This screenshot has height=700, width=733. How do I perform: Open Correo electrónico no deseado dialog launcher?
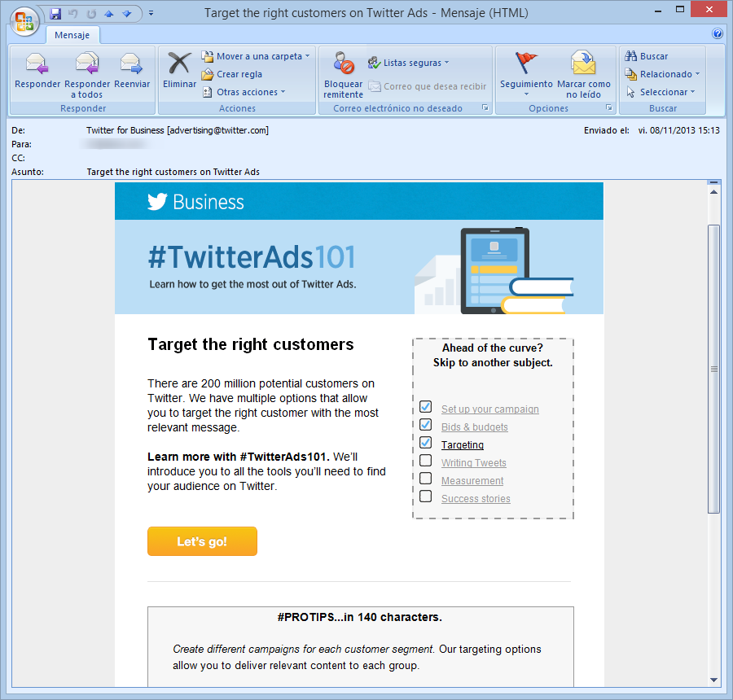click(485, 108)
